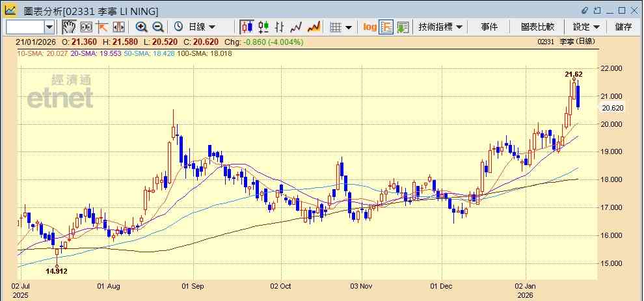This screenshot has width=644, height=301.
Task: Click the 圖表比較 button
Action: click(537, 27)
